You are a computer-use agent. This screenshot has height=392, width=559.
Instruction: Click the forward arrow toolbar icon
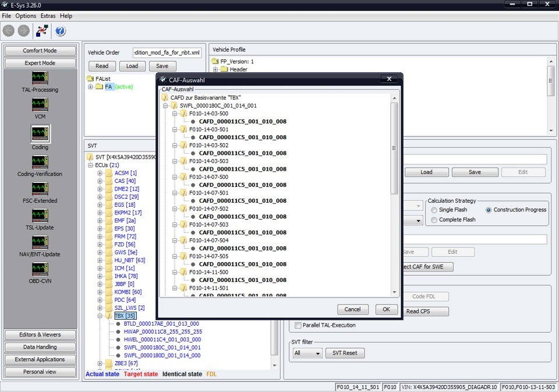[23, 31]
